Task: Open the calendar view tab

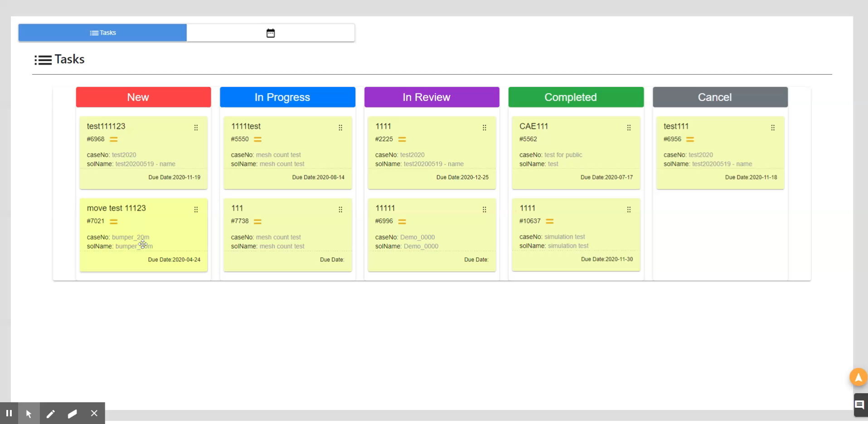Action: point(271,33)
